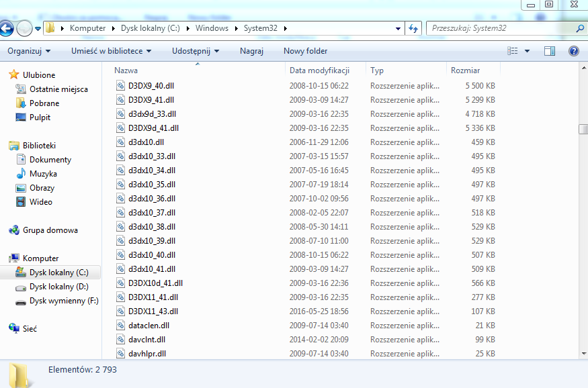Refresh the folder view
Screen dimensions: 588x388
(413, 28)
